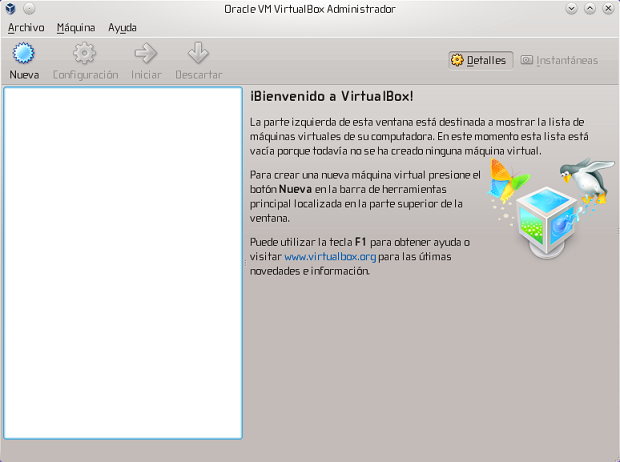620x462 pixels.
Task: Open the Máquina menu
Action: (x=76, y=28)
